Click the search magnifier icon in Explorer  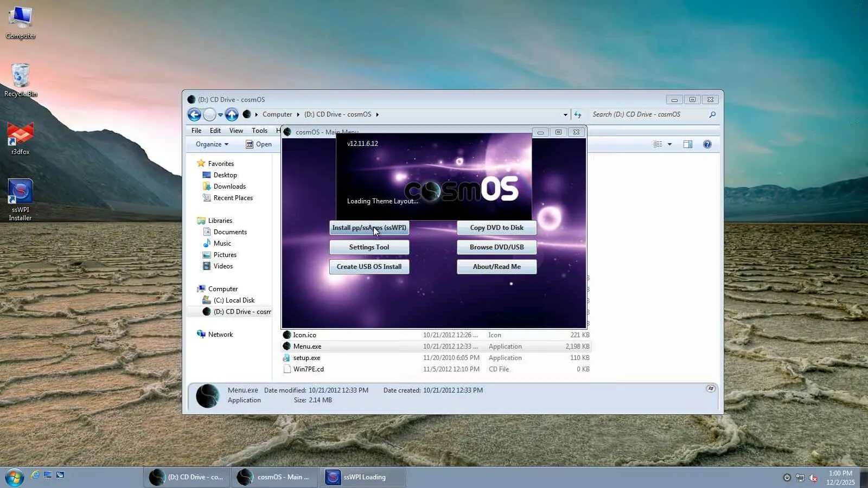point(712,114)
